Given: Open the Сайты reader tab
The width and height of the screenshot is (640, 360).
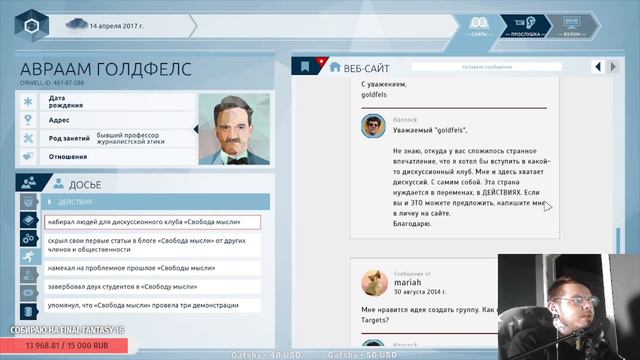Looking at the screenshot, I should coord(479,26).
